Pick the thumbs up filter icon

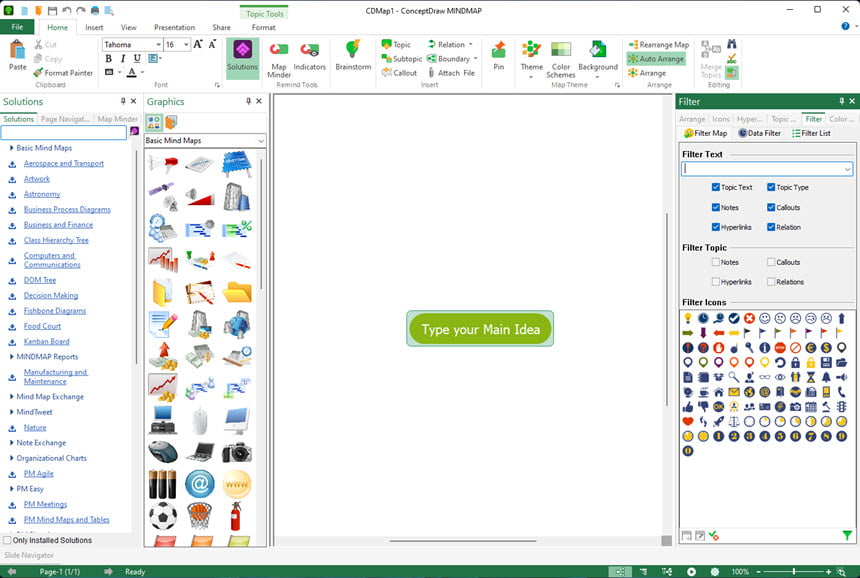(688, 406)
